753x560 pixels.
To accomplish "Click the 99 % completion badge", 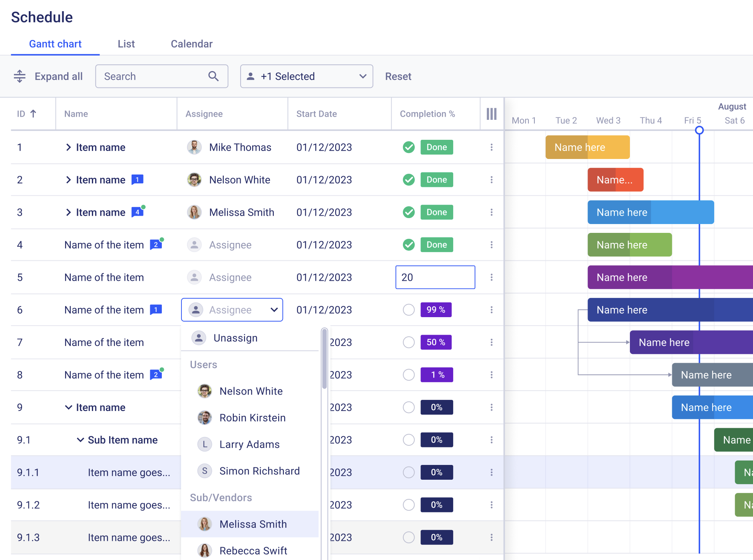I will (x=436, y=310).
